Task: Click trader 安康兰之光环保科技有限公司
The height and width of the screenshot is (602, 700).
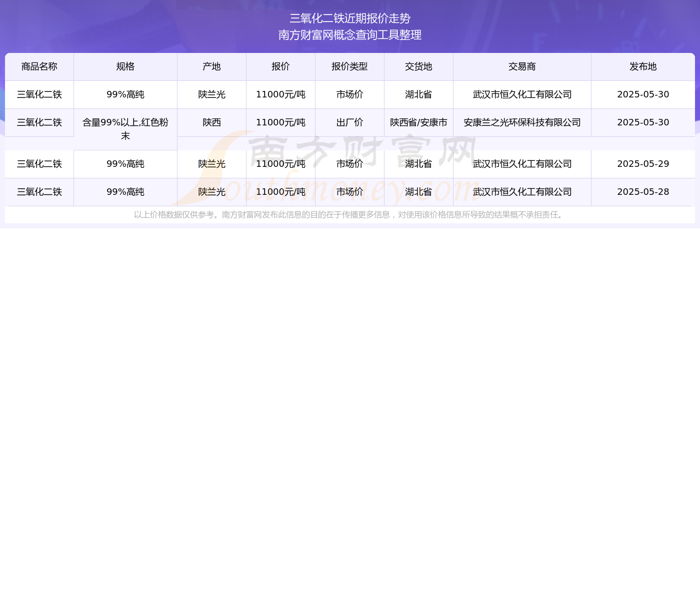Action: point(522,122)
